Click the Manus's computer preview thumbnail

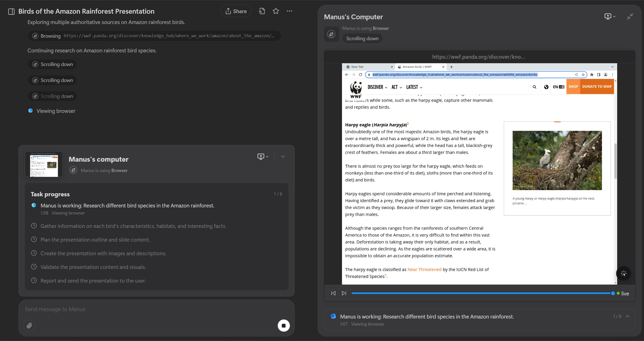click(44, 164)
